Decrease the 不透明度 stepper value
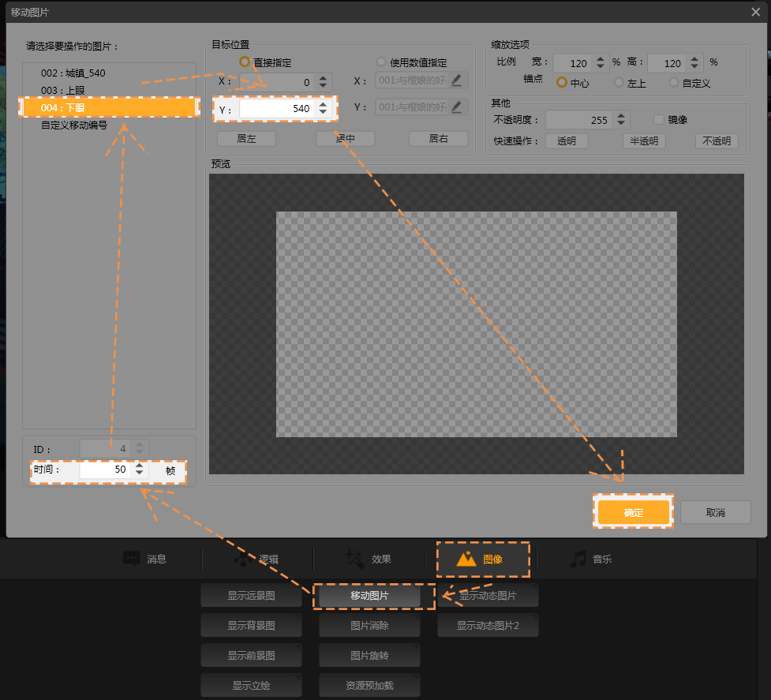771x700 pixels. 621,124
